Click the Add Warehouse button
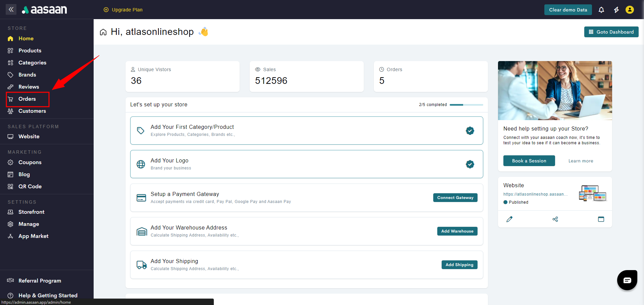The width and height of the screenshot is (644, 305). tap(457, 231)
